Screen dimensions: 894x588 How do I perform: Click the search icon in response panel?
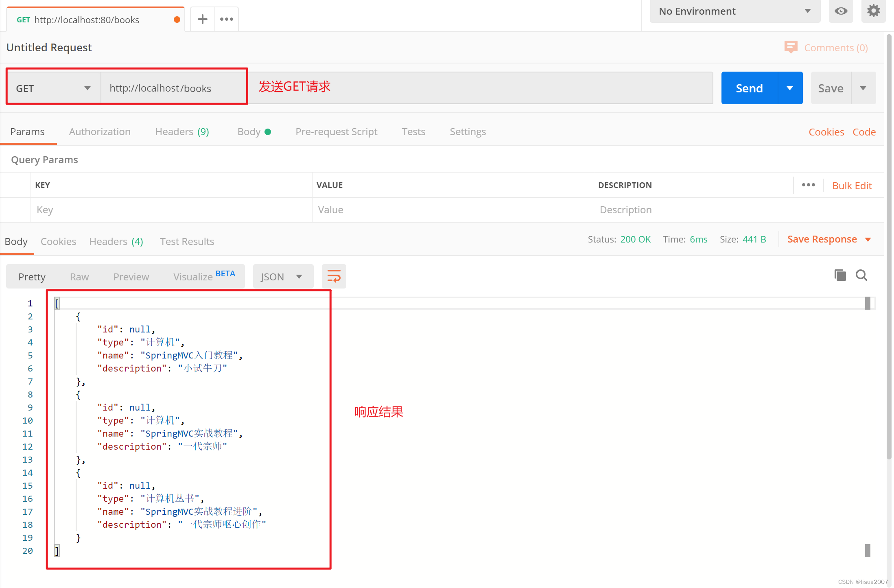pyautogui.click(x=861, y=275)
